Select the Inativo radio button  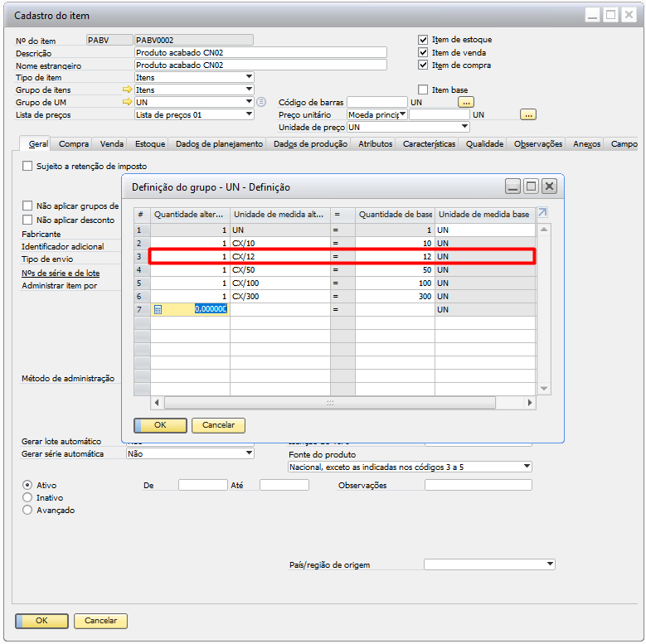pyautogui.click(x=28, y=497)
